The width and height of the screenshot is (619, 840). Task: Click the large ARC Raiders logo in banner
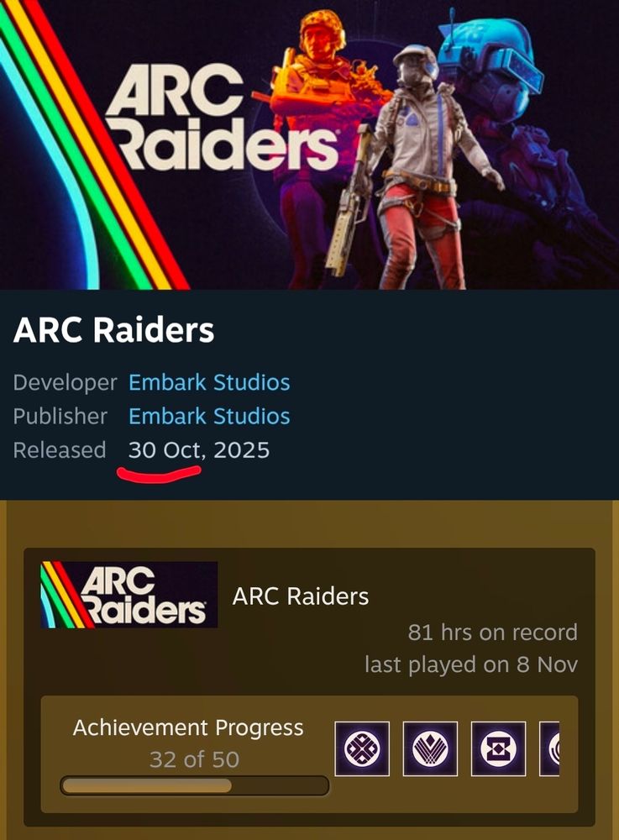[221, 118]
